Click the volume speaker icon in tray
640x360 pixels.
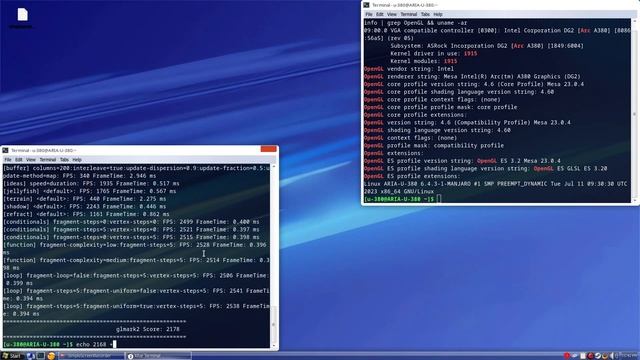pyautogui.click(x=612, y=356)
